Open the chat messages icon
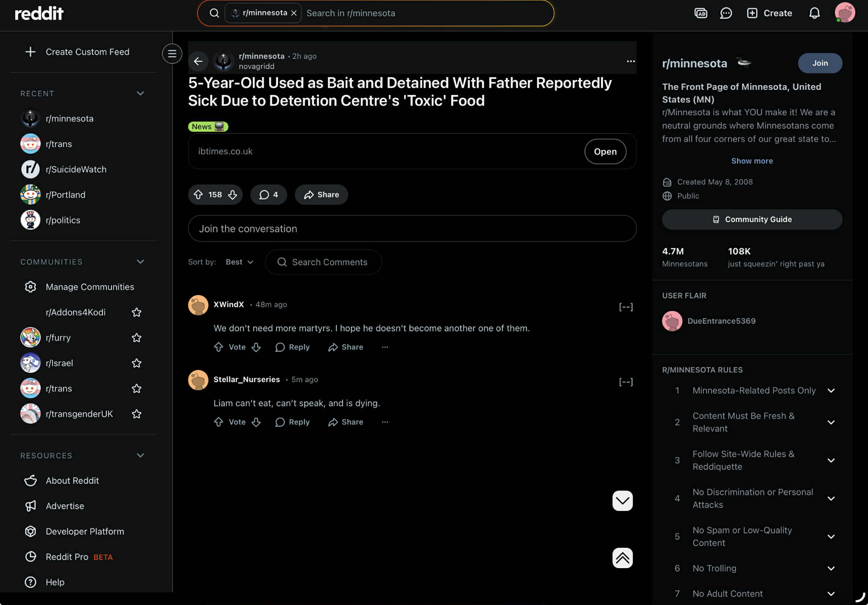Viewport: 868px width, 605px height. click(726, 13)
